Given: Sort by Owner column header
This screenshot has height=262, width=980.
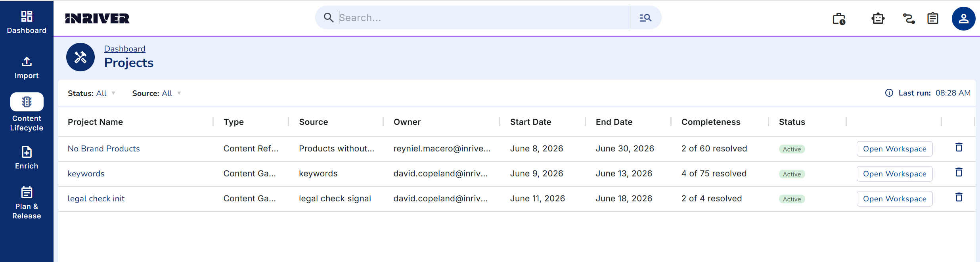Looking at the screenshot, I should pyautogui.click(x=407, y=122).
